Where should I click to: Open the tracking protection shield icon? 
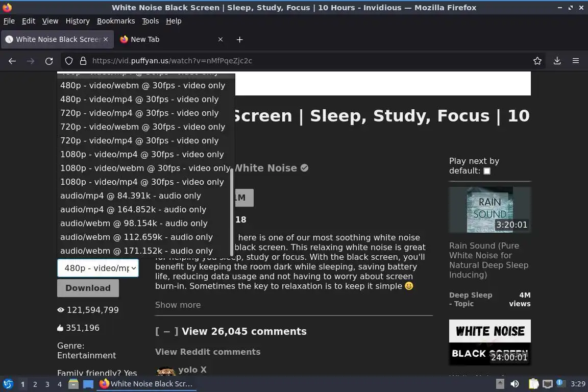[x=68, y=61]
